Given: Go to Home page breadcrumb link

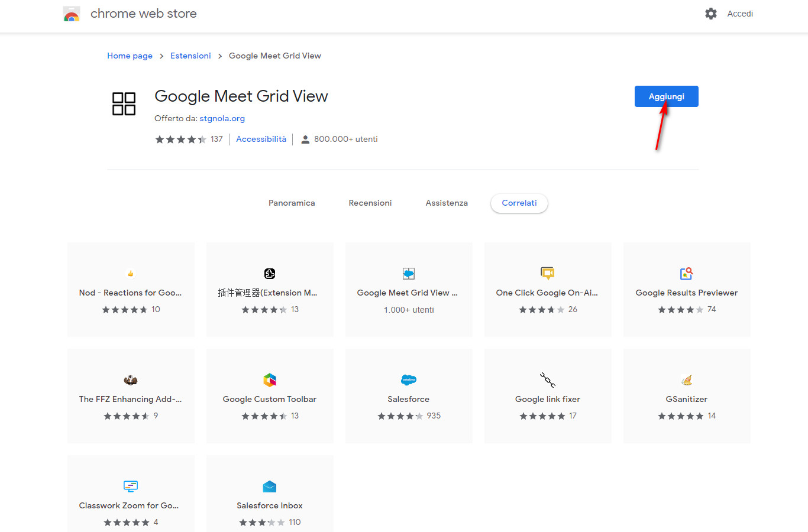Looking at the screenshot, I should tap(130, 56).
